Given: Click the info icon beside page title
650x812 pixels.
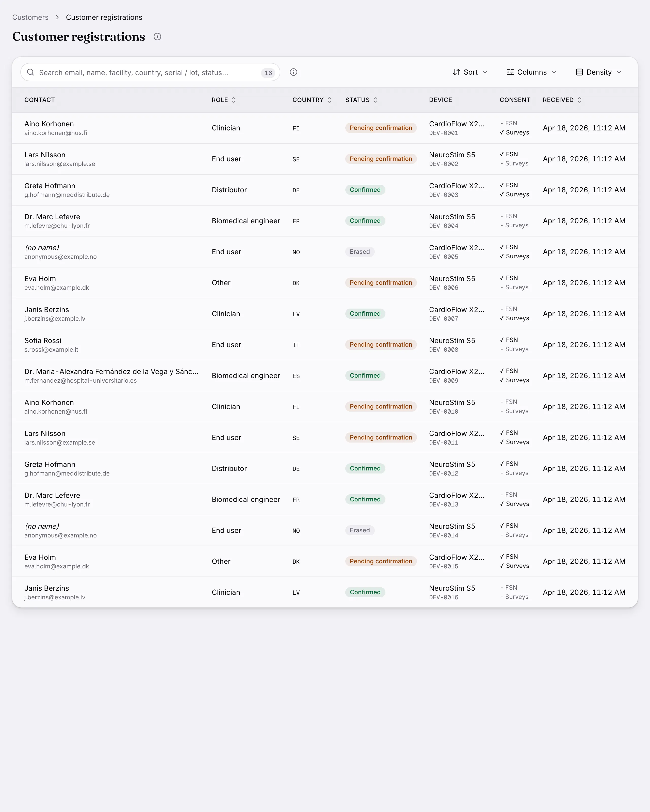Looking at the screenshot, I should click(157, 37).
